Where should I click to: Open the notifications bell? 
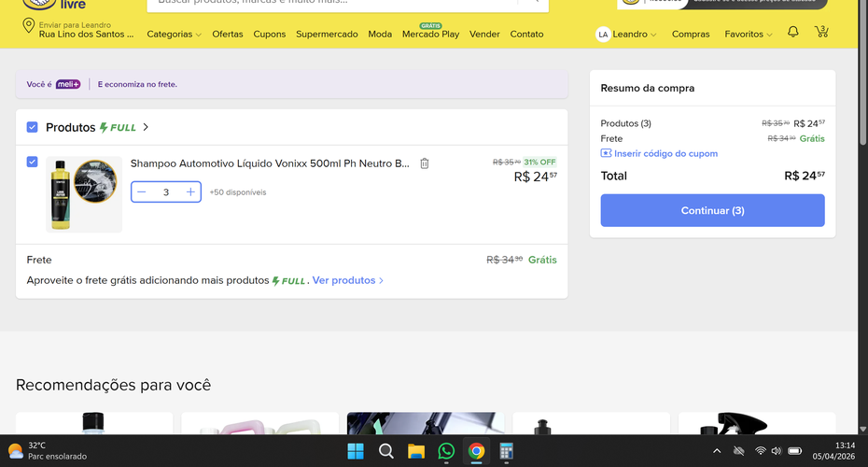793,32
